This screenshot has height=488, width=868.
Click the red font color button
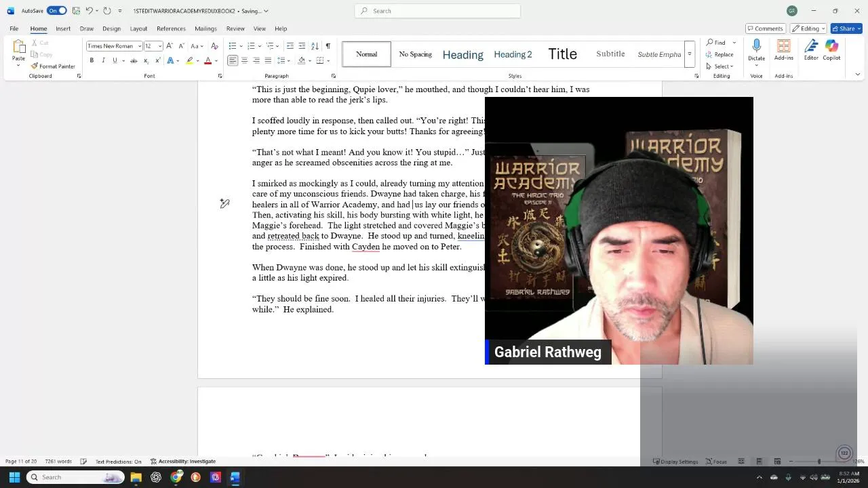pyautogui.click(x=208, y=60)
